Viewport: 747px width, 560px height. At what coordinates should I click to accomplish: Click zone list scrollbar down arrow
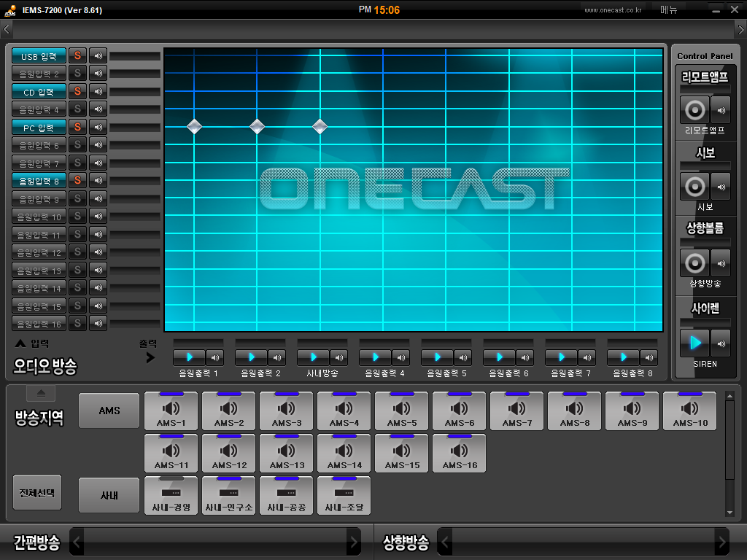[x=729, y=513]
